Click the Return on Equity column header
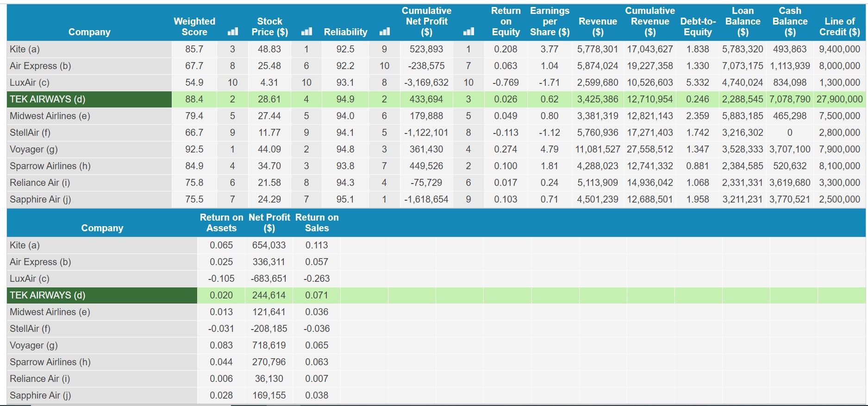The image size is (868, 406). click(506, 21)
